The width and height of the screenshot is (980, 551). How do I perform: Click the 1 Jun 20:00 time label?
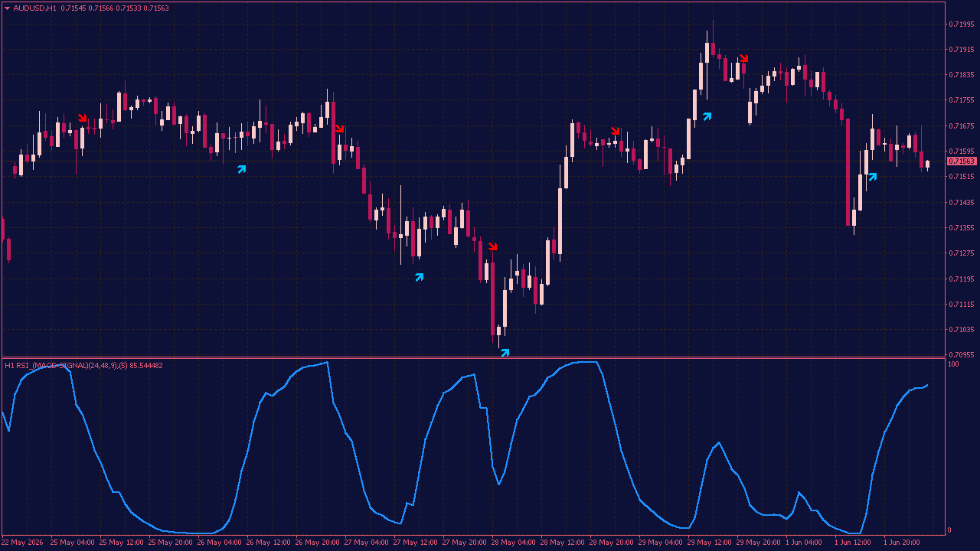902,543
